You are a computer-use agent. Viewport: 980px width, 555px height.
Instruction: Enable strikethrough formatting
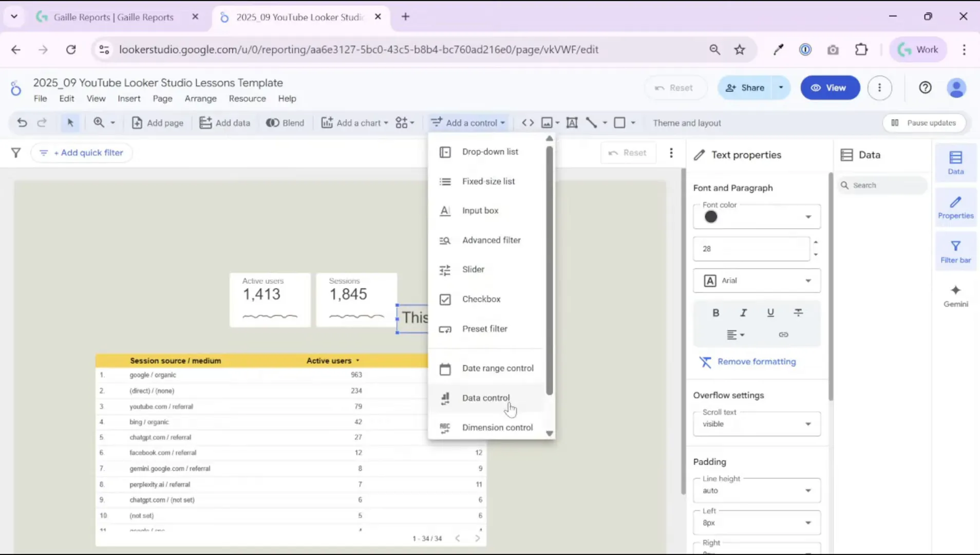(x=799, y=312)
